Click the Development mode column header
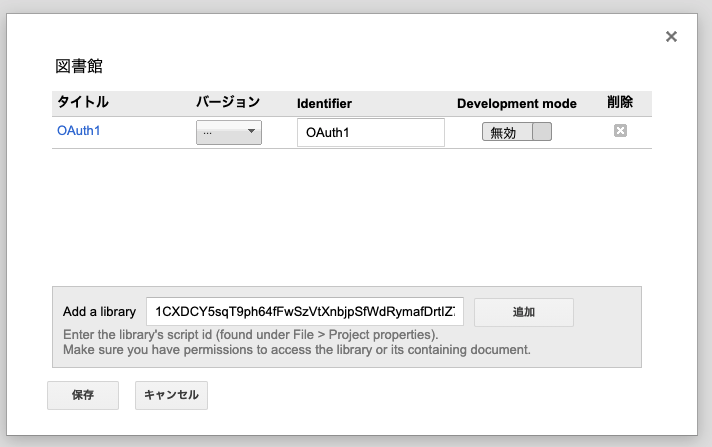The image size is (712, 447). [517, 104]
